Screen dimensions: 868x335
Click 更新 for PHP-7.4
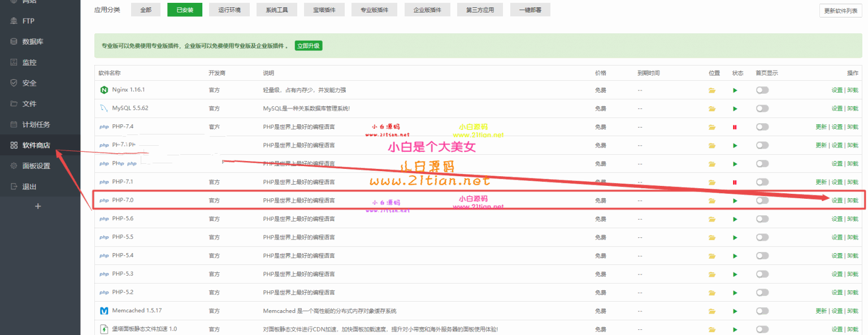(821, 127)
